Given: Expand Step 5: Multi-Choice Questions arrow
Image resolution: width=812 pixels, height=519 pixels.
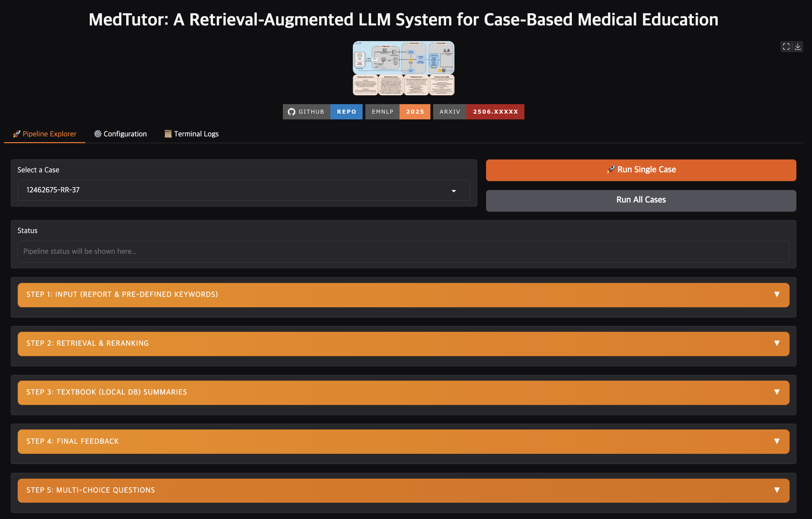Looking at the screenshot, I should tap(777, 490).
